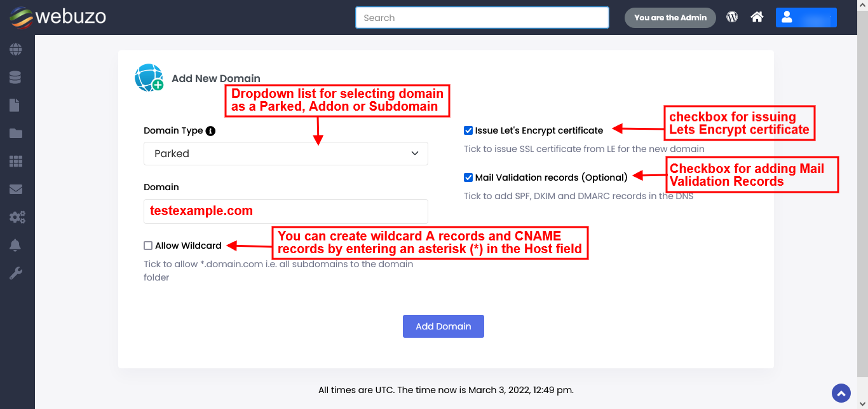Untick Issue Let's Encrypt certificate checkbox

(468, 130)
